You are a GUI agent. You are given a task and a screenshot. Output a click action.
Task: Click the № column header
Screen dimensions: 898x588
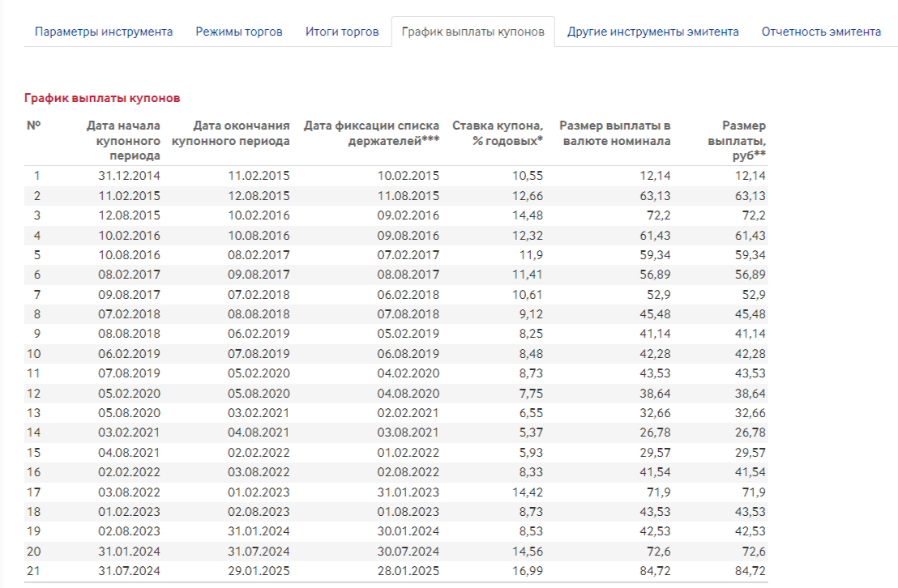pos(34,126)
